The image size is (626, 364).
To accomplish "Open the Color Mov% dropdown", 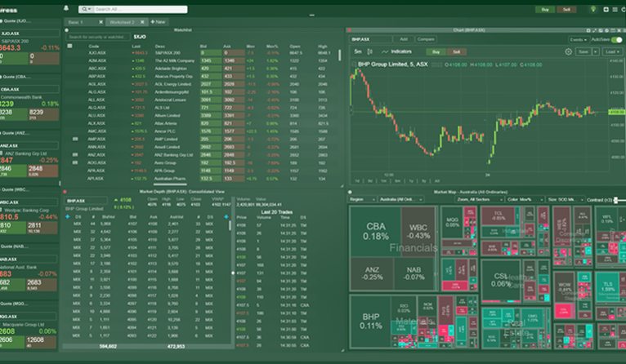I will coord(524,199).
